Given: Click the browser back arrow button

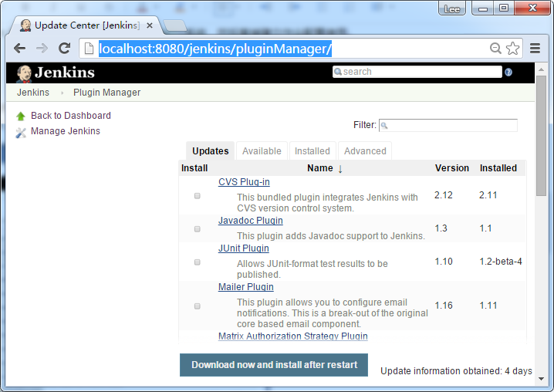Looking at the screenshot, I should [20, 49].
